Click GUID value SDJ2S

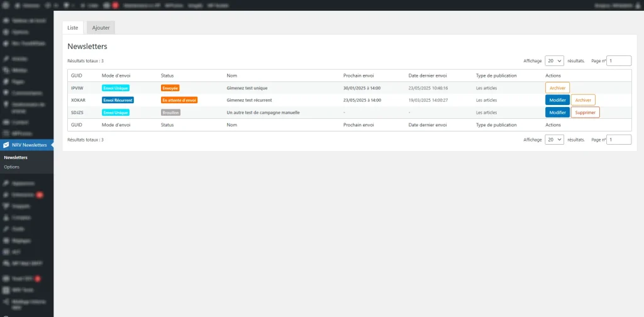(x=77, y=113)
